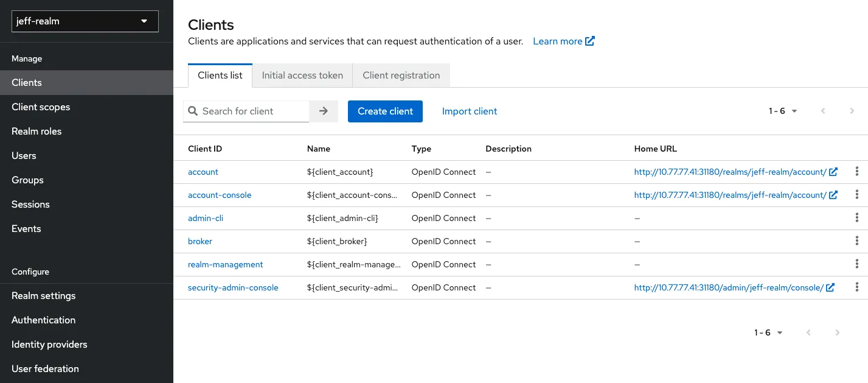Open Realm roles in the sidebar
868x383 pixels.
pos(86,131)
